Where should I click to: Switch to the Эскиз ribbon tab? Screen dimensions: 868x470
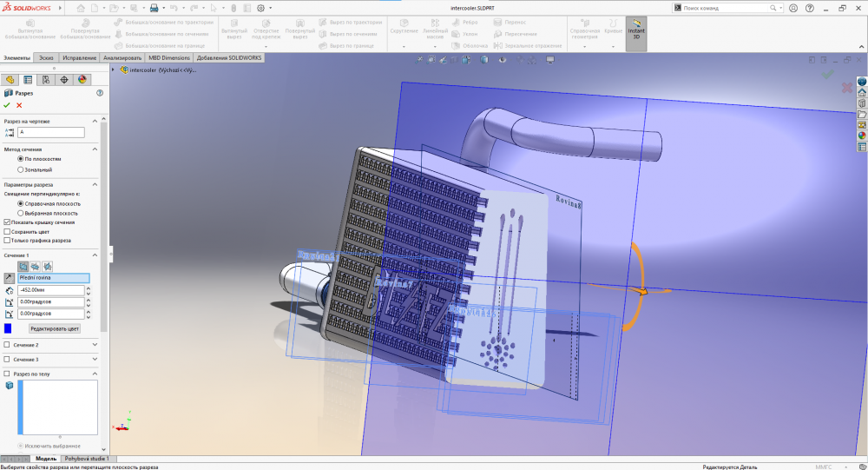(46, 58)
